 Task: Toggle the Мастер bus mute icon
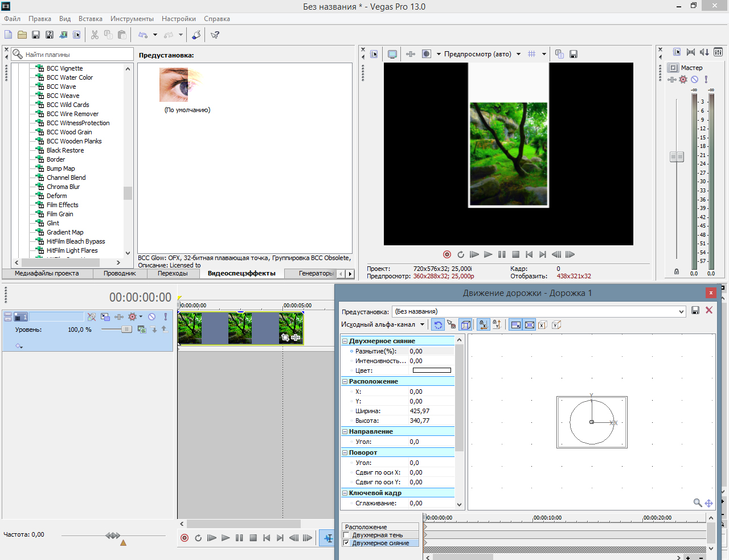[x=694, y=79]
